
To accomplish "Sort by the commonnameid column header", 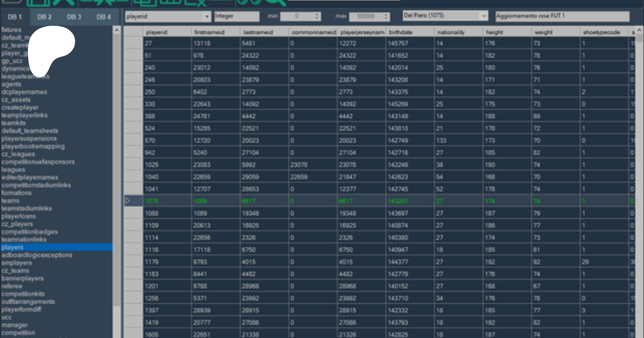I will click(x=313, y=32).
